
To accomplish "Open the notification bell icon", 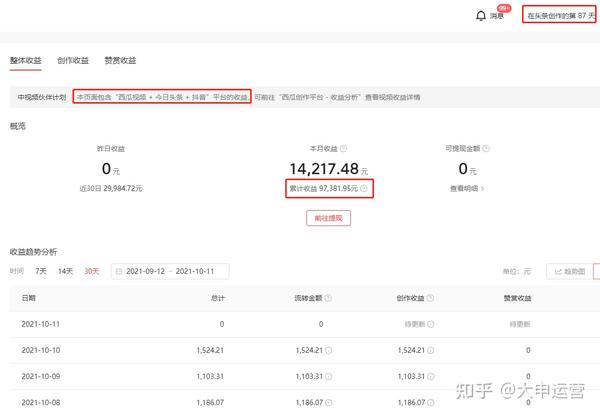I will 481,16.
